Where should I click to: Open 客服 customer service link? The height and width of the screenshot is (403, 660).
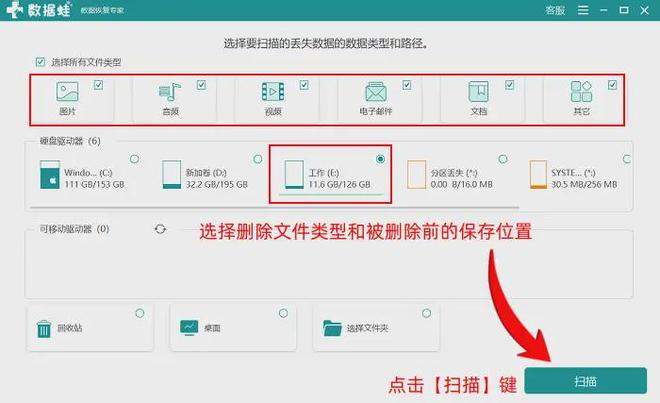[x=555, y=10]
